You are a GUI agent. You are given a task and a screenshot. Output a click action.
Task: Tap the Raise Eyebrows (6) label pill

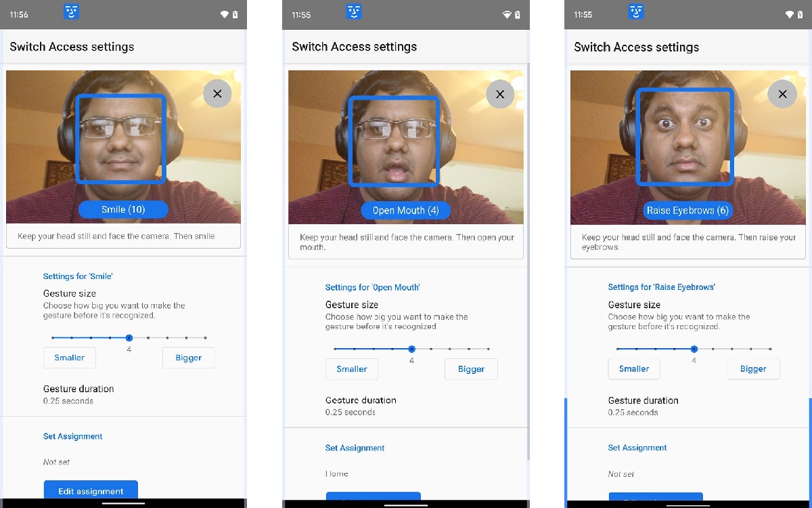click(687, 211)
